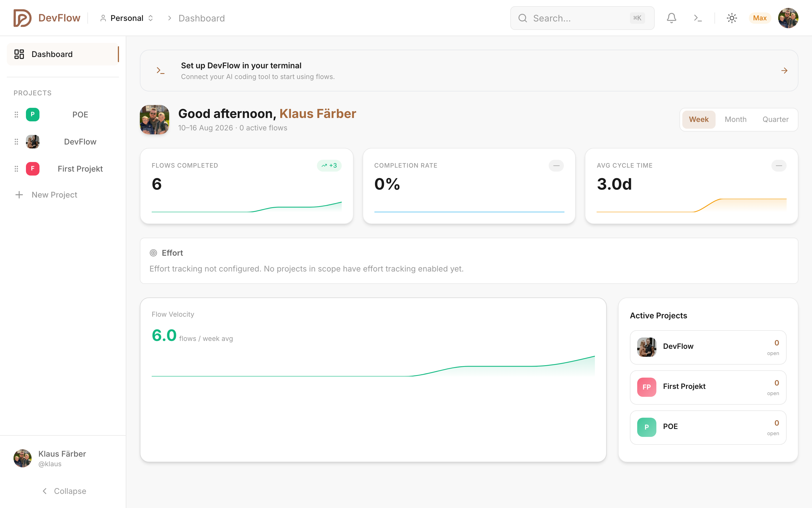Open the user avatar in top bar
Screen dimensions: 812x508
pyautogui.click(x=788, y=18)
